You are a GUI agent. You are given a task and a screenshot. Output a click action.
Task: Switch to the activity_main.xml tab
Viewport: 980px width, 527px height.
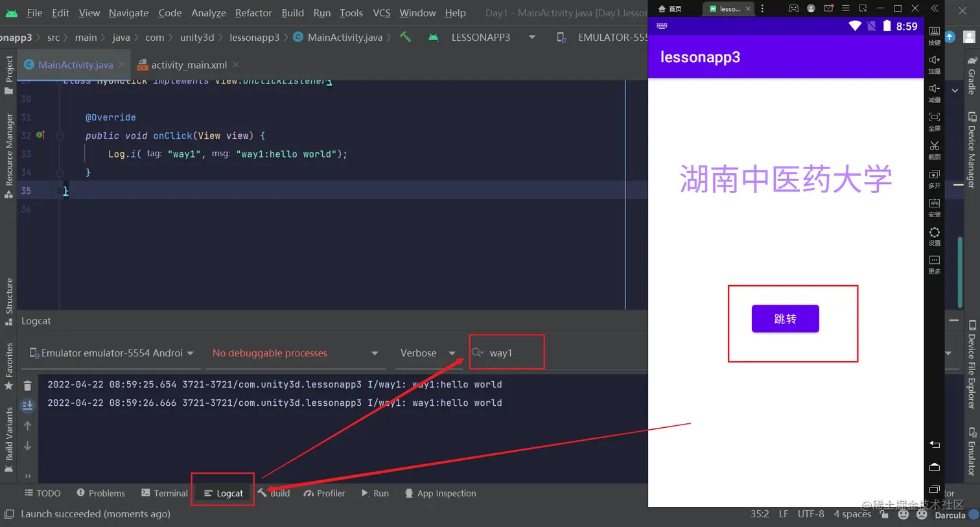189,65
